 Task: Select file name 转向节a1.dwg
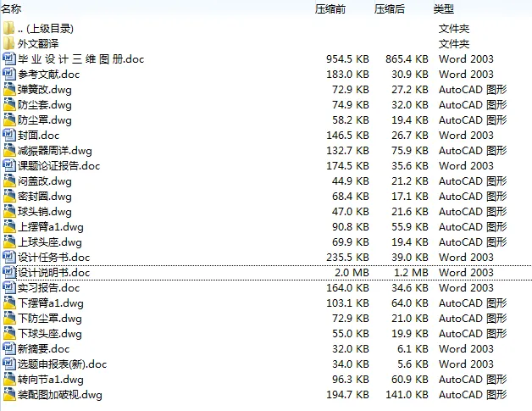click(51, 380)
